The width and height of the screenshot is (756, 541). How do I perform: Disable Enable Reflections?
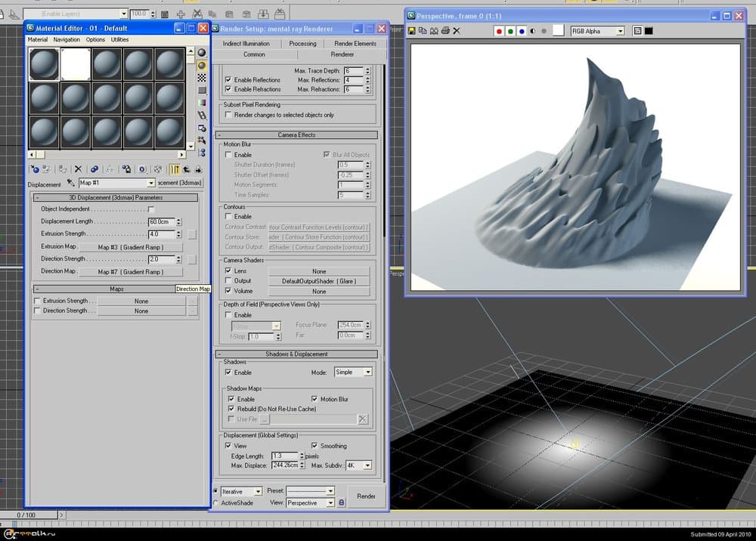229,79
